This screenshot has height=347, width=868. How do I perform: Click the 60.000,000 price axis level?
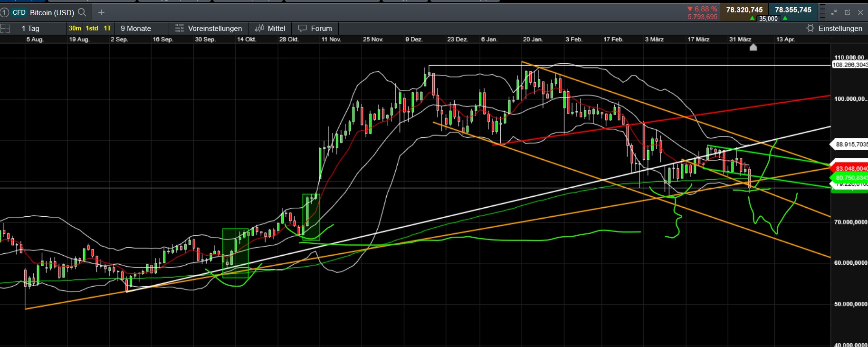[850, 263]
